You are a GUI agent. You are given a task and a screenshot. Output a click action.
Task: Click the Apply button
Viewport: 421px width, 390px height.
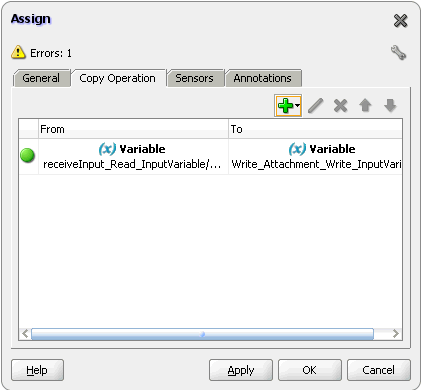click(x=241, y=370)
